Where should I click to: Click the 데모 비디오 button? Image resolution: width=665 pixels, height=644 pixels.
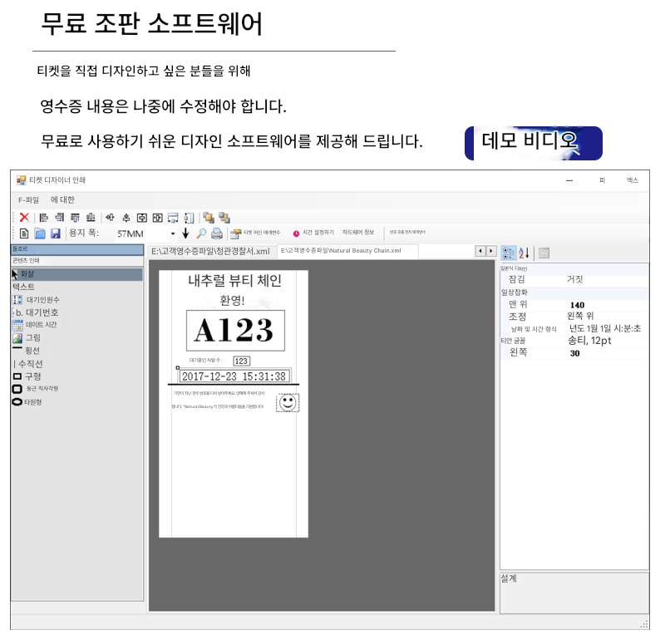tap(533, 142)
